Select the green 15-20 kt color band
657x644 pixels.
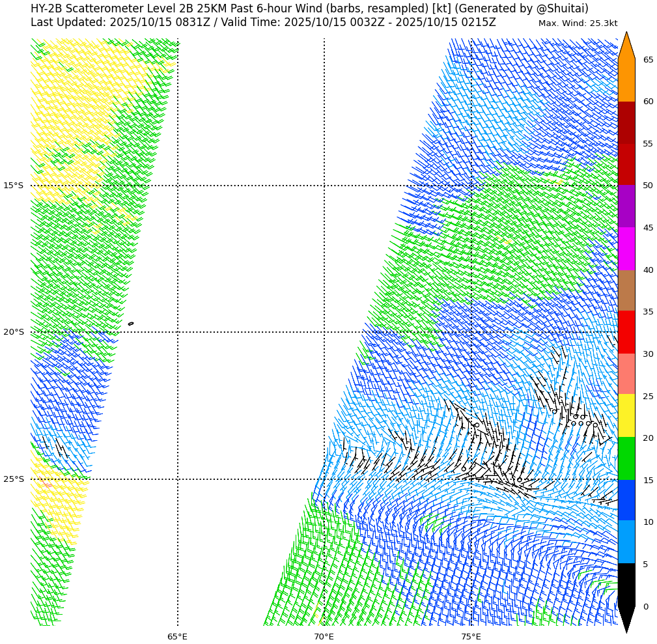(x=626, y=458)
